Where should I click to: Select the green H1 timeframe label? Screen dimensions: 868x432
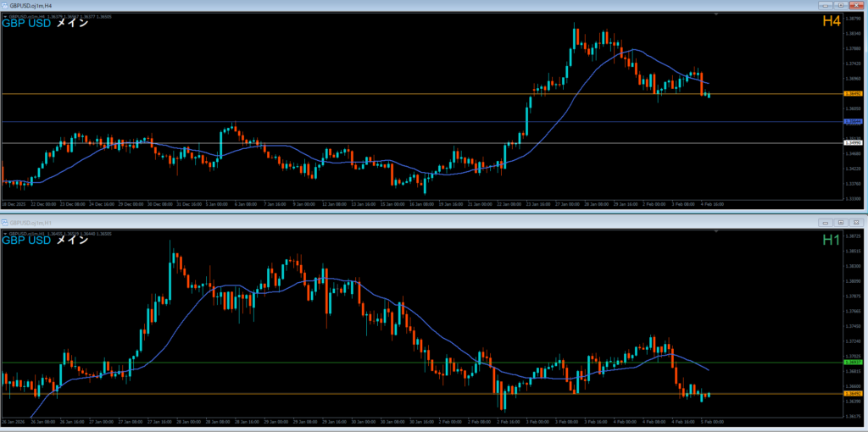point(832,240)
